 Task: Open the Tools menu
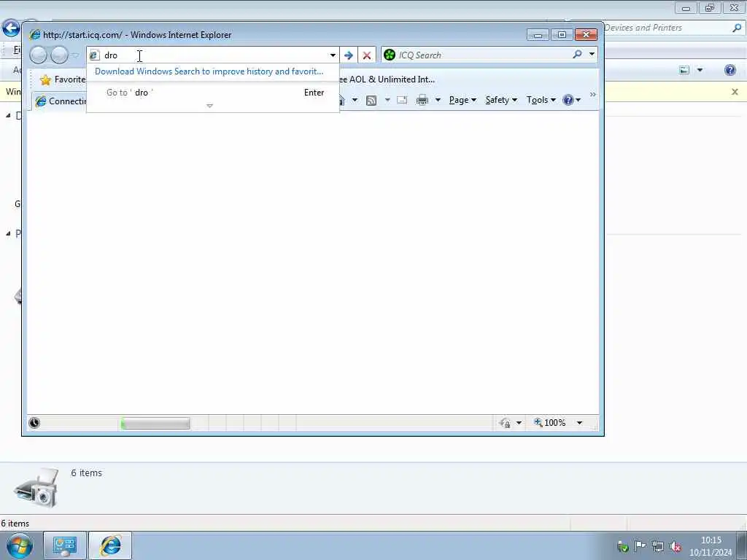point(541,100)
